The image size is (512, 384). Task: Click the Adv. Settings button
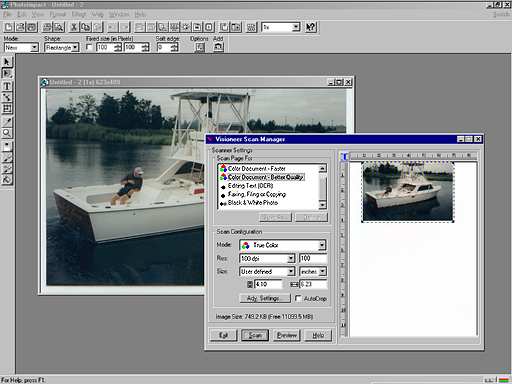click(265, 298)
